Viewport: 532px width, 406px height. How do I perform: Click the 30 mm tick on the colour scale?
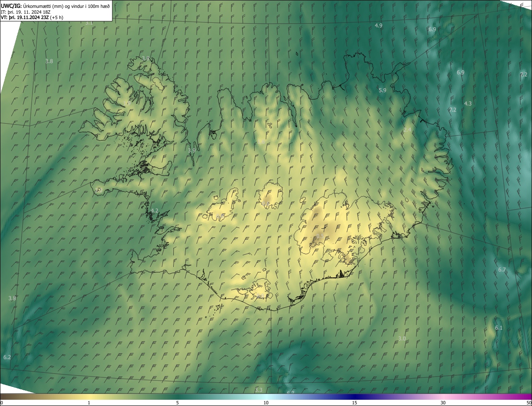pyautogui.click(x=443, y=403)
